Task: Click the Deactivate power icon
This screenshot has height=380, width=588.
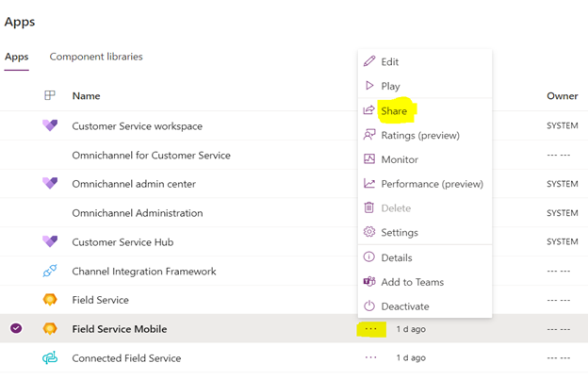Action: [369, 306]
